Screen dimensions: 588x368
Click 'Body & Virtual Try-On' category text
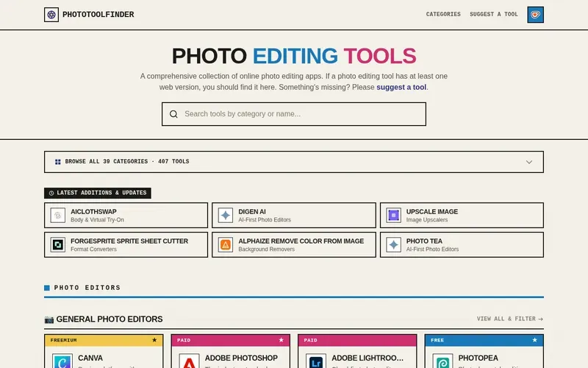[97, 220]
